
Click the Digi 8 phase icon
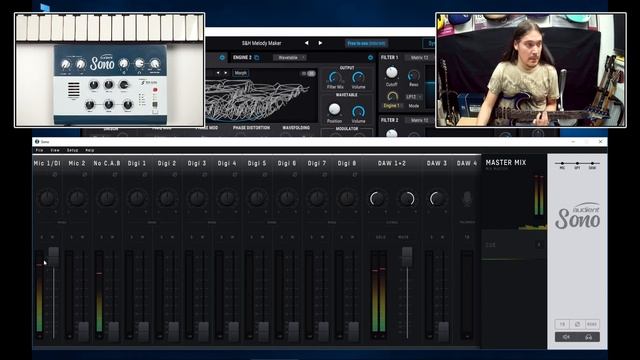355,175
